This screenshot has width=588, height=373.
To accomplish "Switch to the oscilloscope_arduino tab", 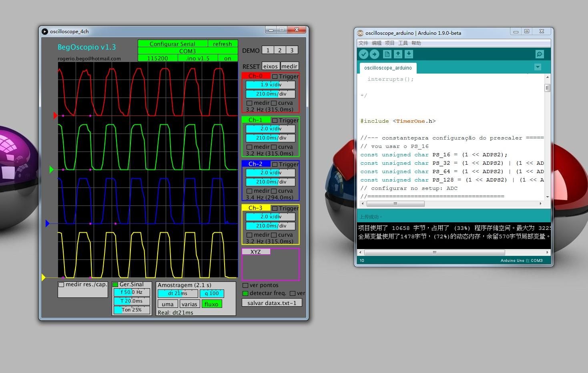I will coord(387,68).
